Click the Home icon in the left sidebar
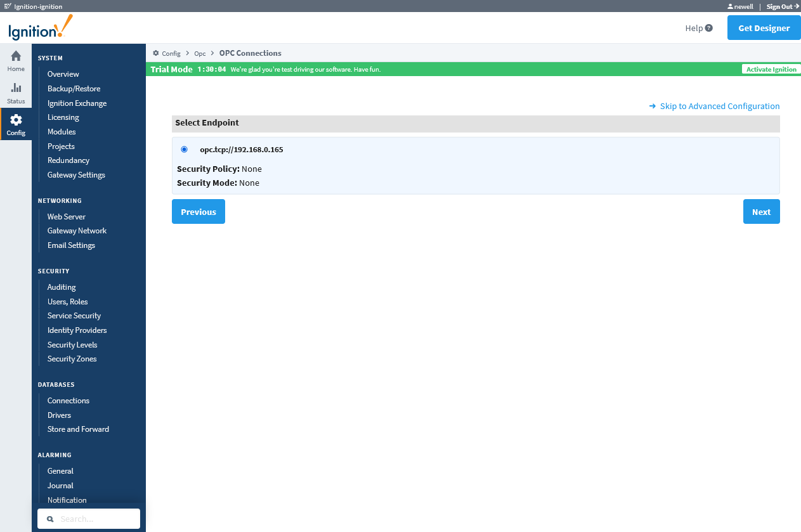 [x=15, y=61]
